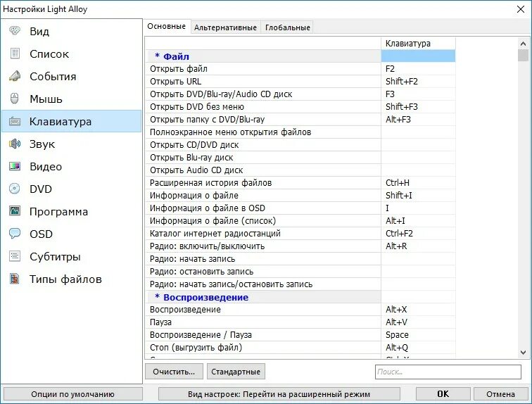Click the Клавиатура column header
The height and width of the screenshot is (404, 532).
coord(418,44)
